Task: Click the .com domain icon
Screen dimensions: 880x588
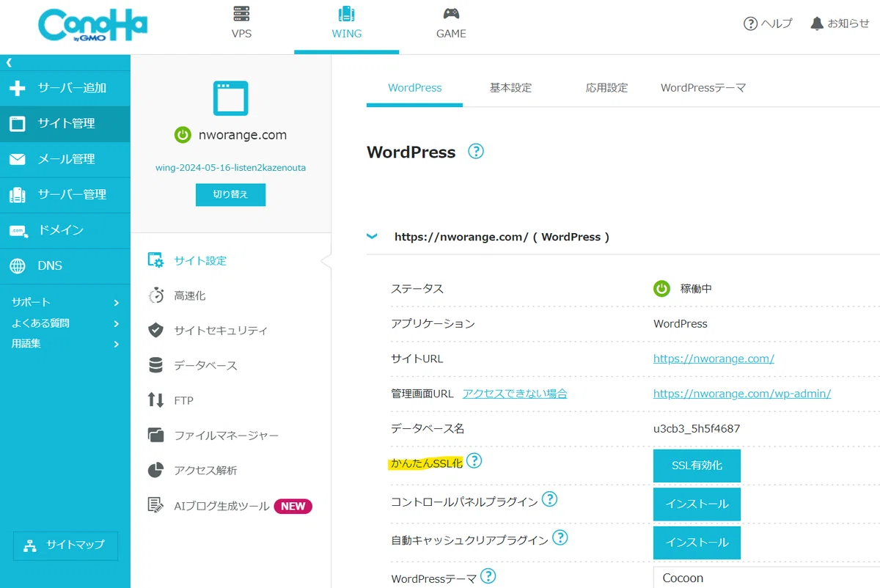Action: 17,230
